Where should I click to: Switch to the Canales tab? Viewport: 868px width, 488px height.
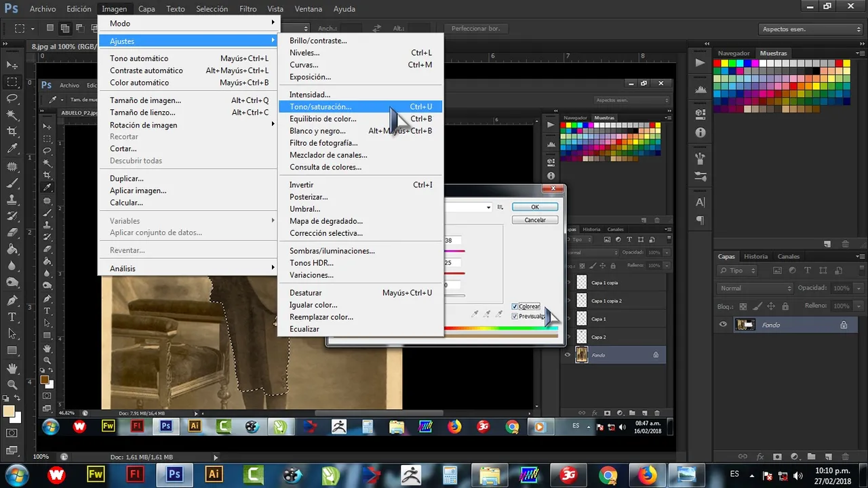click(789, 256)
